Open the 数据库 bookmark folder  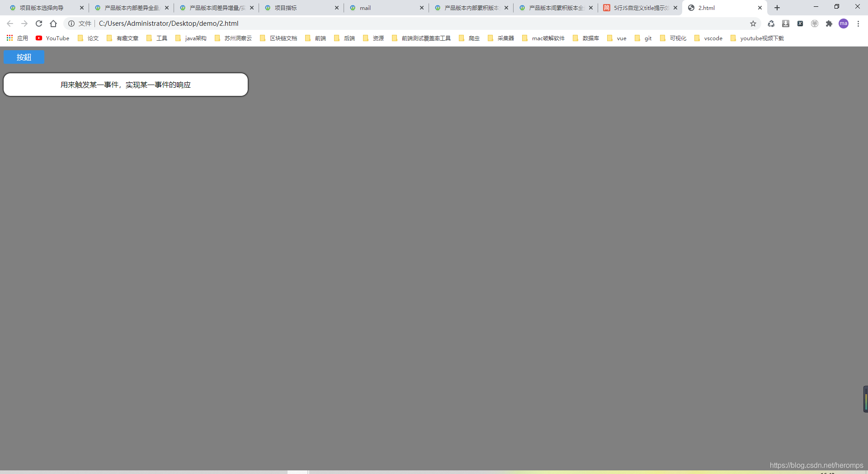click(586, 38)
